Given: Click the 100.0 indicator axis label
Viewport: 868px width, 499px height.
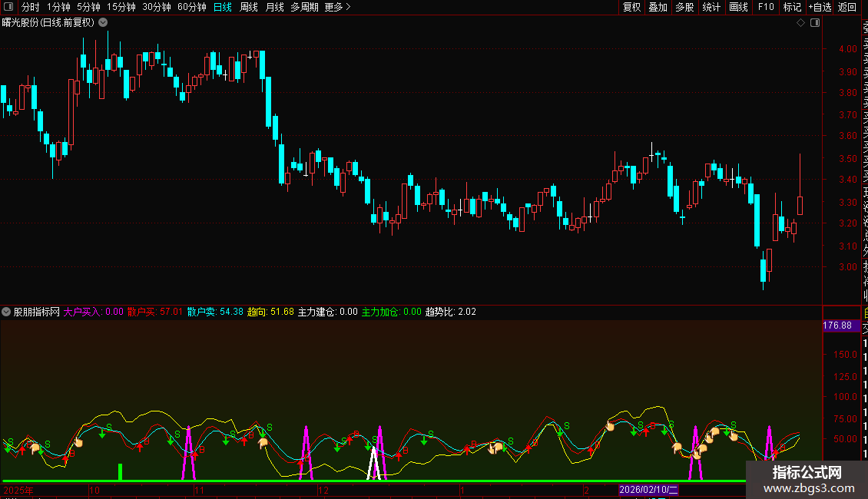Looking at the screenshot, I should (x=845, y=397).
